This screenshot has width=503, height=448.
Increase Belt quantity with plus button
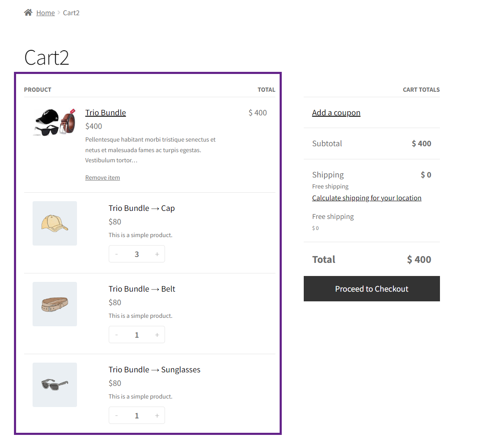pos(157,335)
